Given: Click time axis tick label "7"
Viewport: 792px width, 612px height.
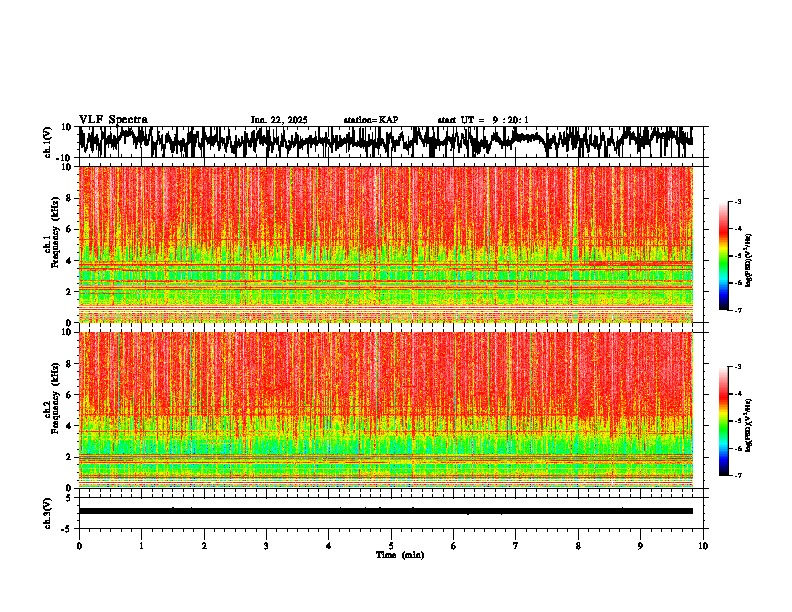Looking at the screenshot, I should [x=516, y=546].
